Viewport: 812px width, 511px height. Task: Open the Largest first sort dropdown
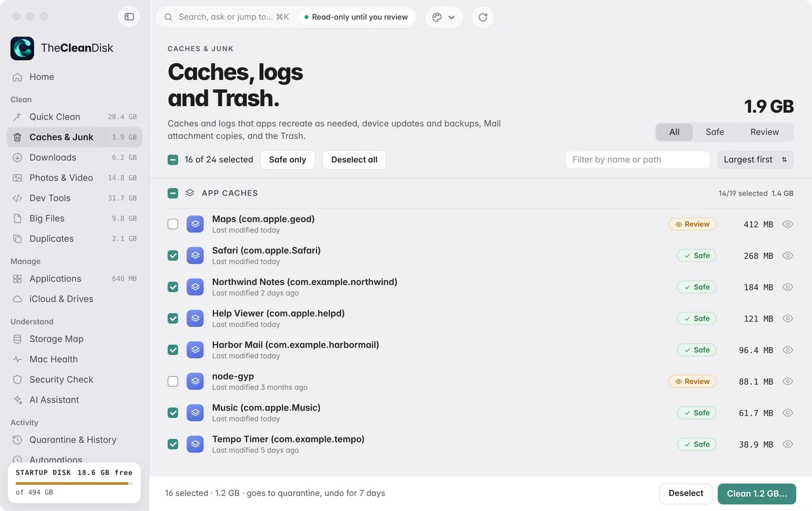coord(755,160)
